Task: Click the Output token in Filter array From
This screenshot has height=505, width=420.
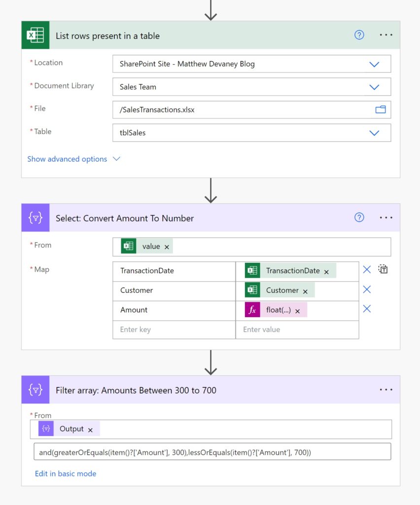Action: click(x=69, y=429)
